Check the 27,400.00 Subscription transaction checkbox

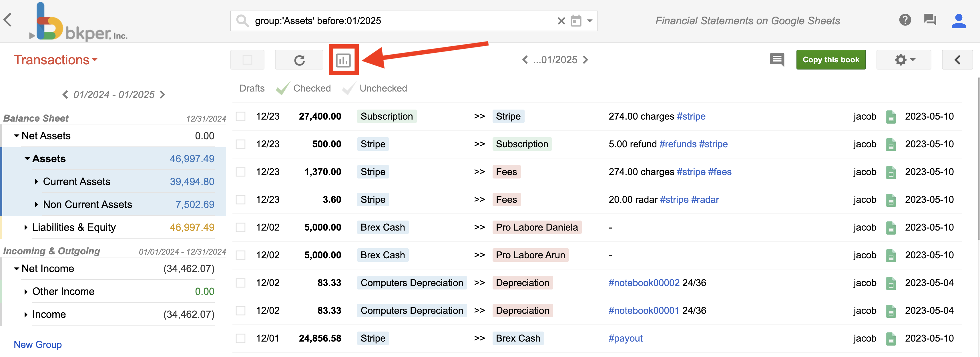tap(240, 116)
